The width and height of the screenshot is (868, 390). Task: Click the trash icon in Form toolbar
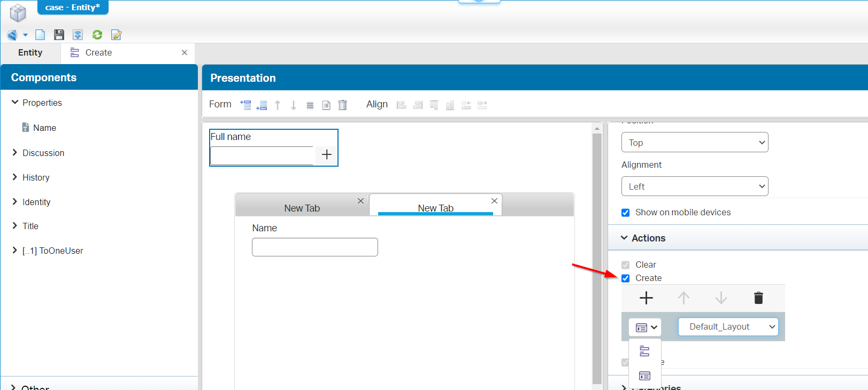(343, 105)
